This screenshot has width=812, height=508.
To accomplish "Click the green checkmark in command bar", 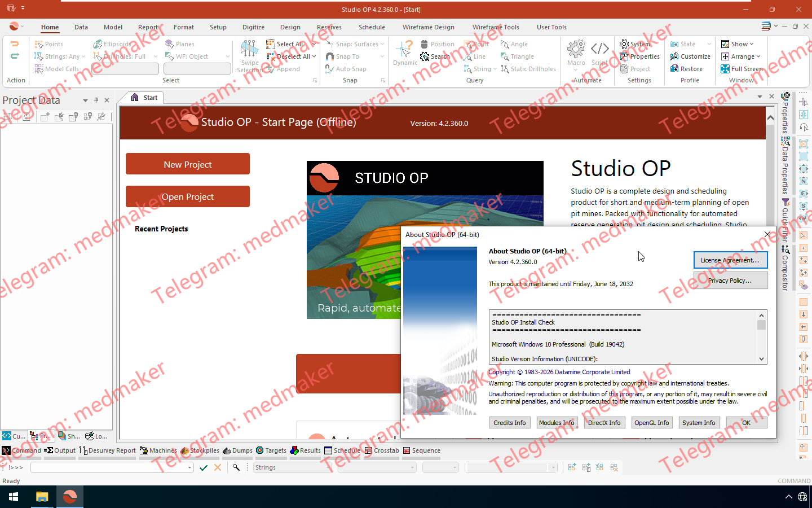I will click(x=204, y=467).
